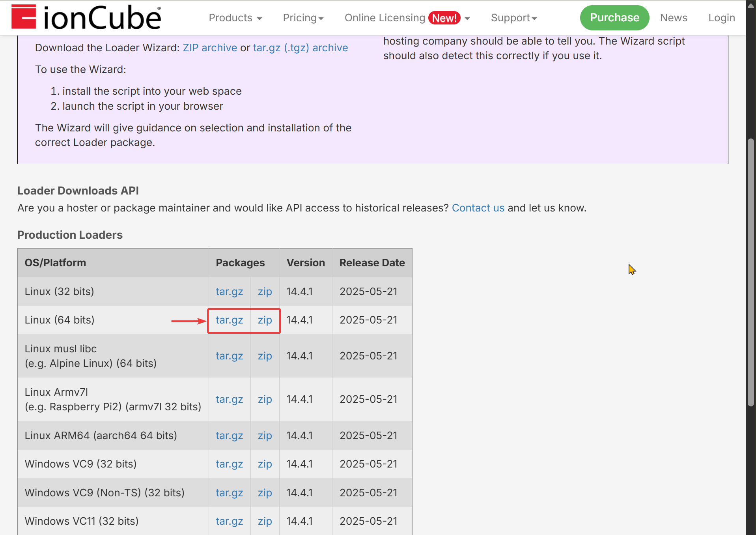Download zip for Windows VC11 (32 bits)
The width and height of the screenshot is (756, 535).
pyautogui.click(x=265, y=521)
